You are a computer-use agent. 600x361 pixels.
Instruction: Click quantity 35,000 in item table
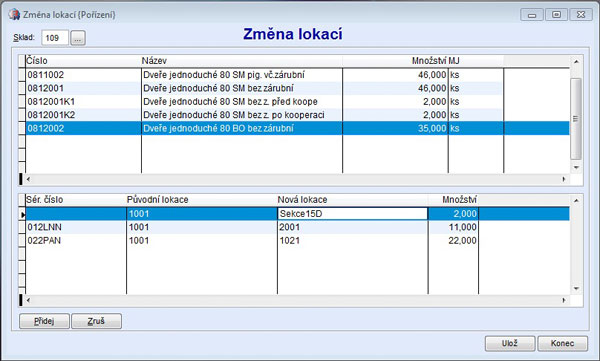432,128
